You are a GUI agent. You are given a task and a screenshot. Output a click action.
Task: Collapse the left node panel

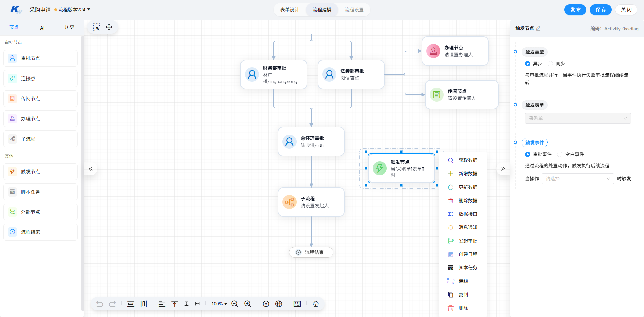[x=91, y=169]
